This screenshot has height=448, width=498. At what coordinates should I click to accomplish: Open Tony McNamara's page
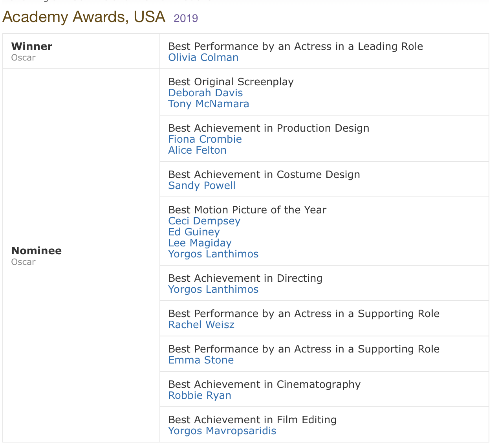tap(209, 104)
